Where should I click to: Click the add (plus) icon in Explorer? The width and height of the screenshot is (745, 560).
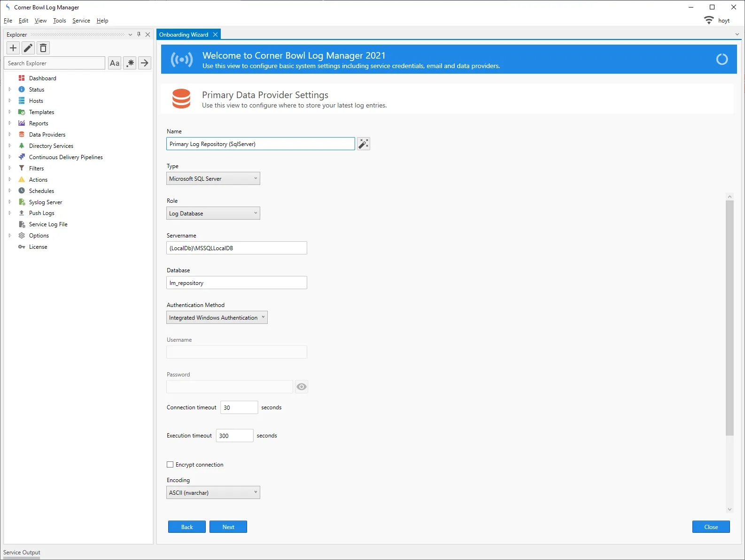pyautogui.click(x=13, y=48)
